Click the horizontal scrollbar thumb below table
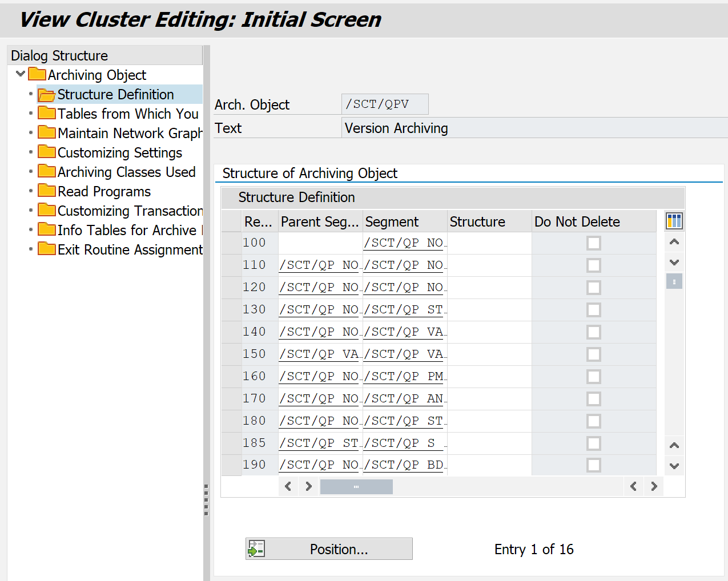This screenshot has height=581, width=728. (356, 487)
